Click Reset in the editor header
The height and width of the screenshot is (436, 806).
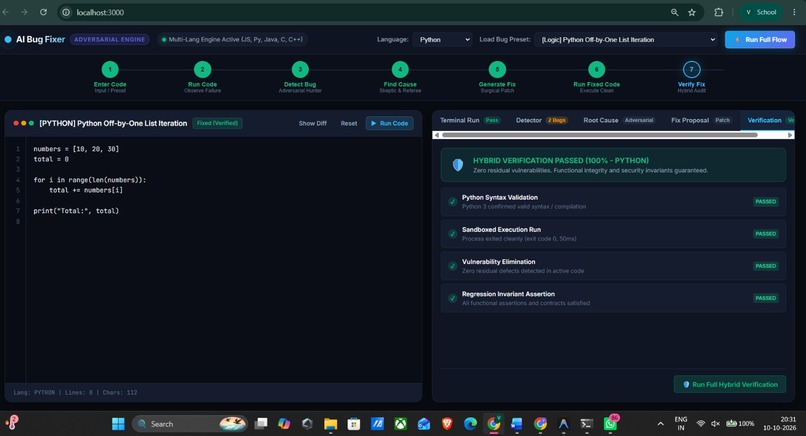[349, 123]
